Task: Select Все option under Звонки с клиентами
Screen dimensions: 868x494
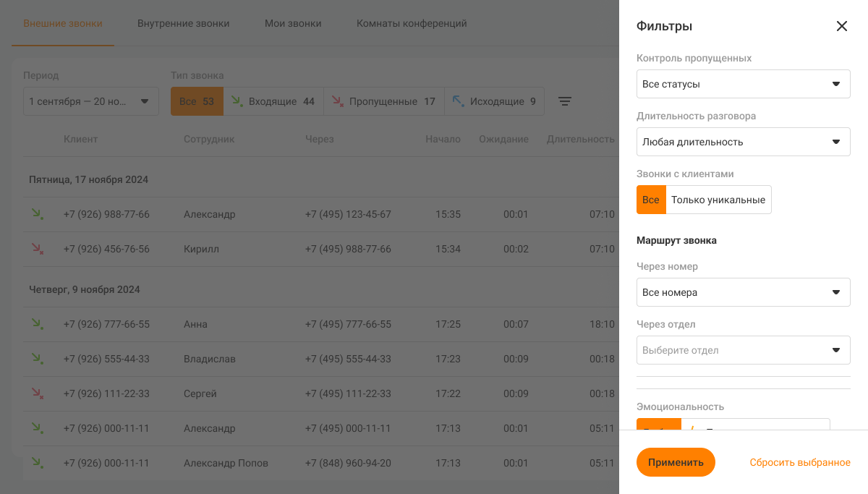Action: pos(651,200)
